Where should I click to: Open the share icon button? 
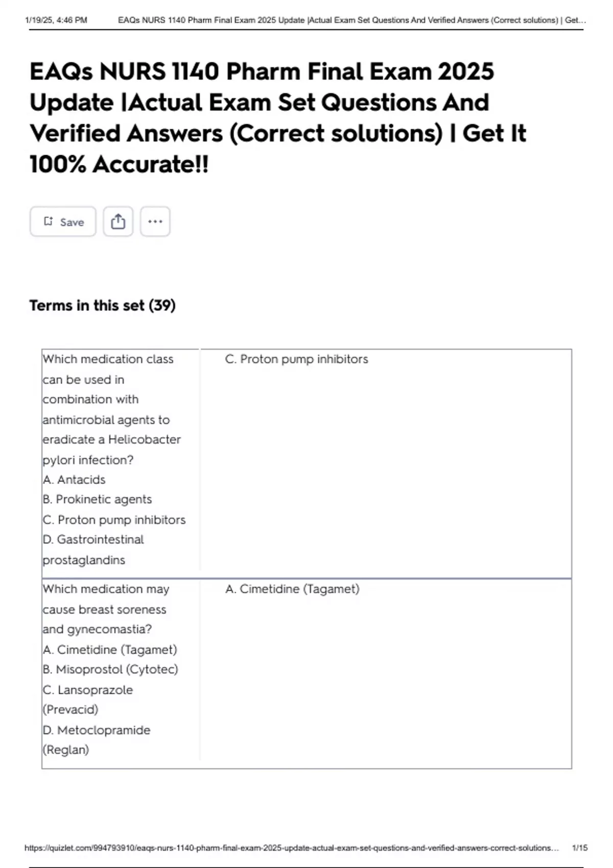[x=118, y=222]
